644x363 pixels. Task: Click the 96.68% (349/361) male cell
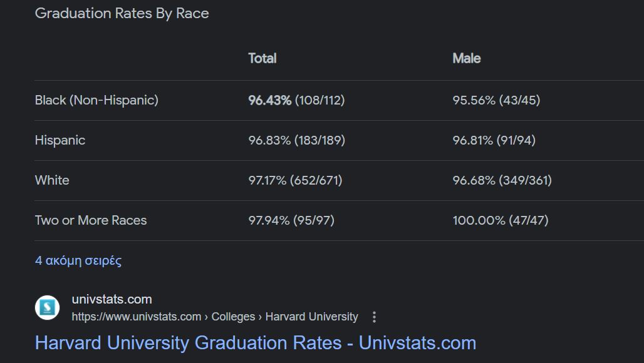[x=502, y=180]
